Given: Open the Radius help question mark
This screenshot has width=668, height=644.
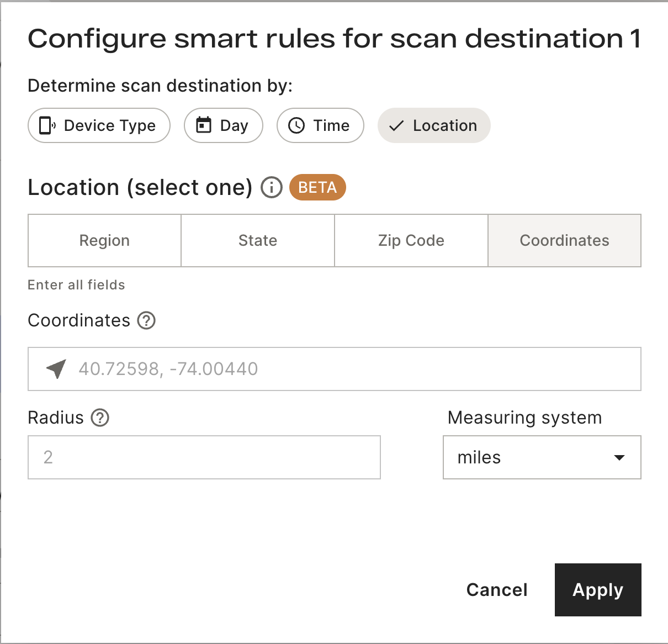Looking at the screenshot, I should click(x=100, y=418).
